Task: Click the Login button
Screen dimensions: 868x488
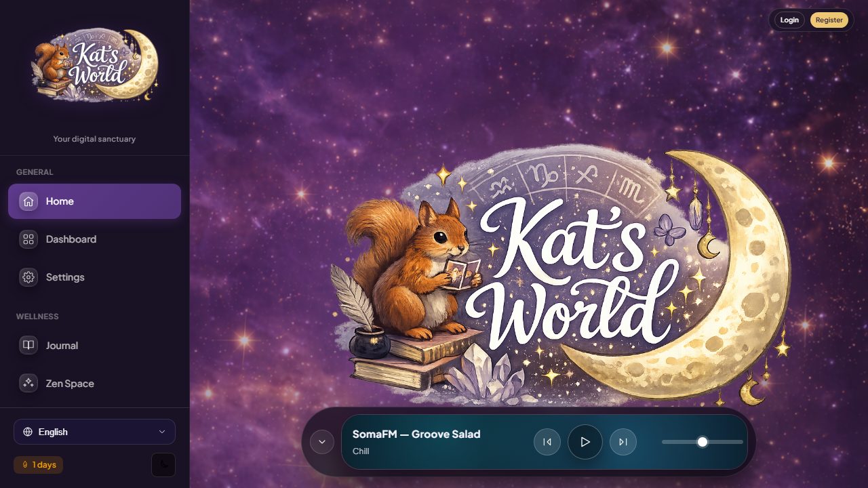Action: [789, 20]
